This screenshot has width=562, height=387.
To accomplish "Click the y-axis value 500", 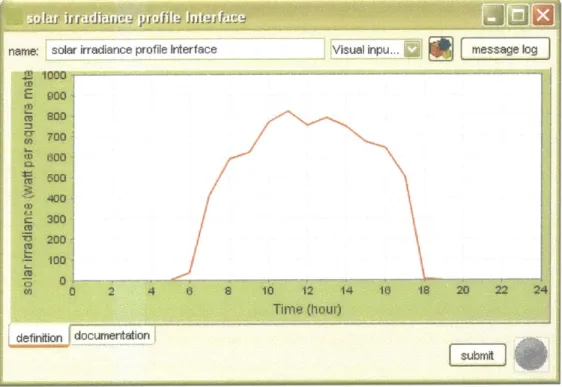I will pyautogui.click(x=57, y=178).
